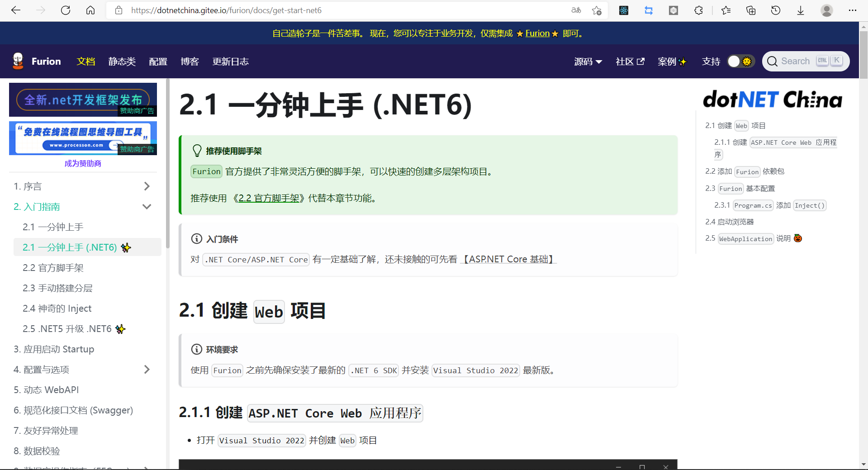Open sidebar item 2.5 .NET5 升级 .NET6
Image resolution: width=868 pixels, height=470 pixels.
74,328
